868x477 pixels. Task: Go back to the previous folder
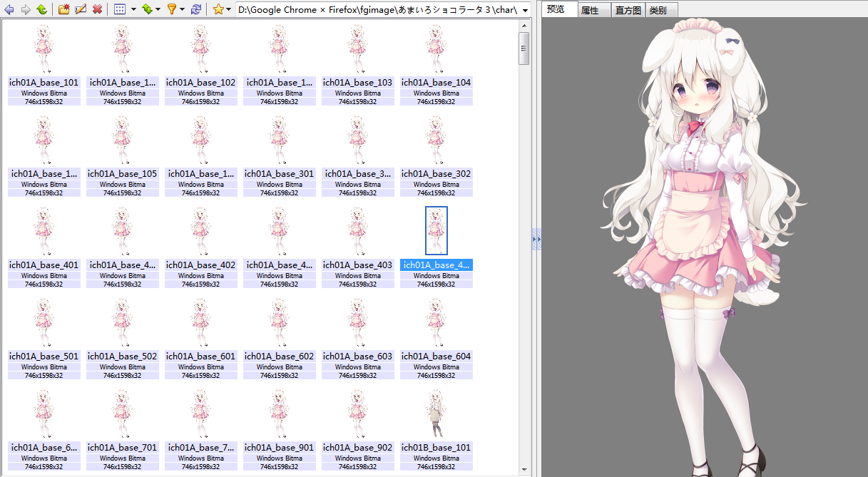[x=9, y=9]
